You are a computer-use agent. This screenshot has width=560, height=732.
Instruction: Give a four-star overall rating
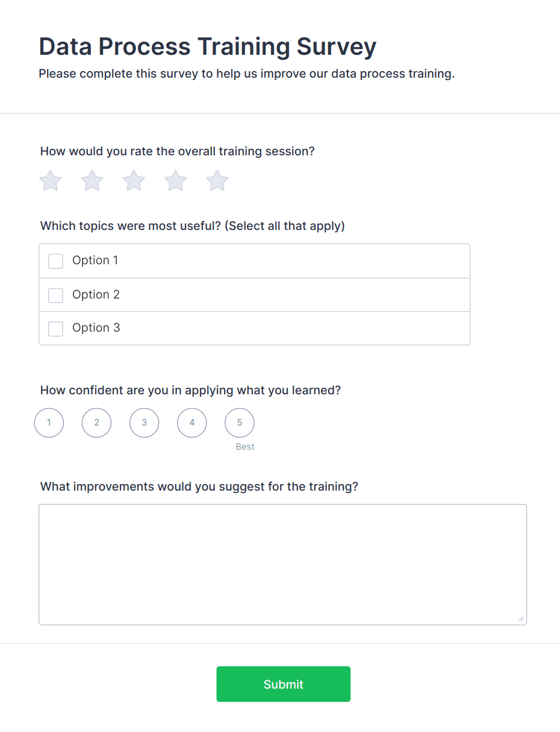[x=175, y=181]
